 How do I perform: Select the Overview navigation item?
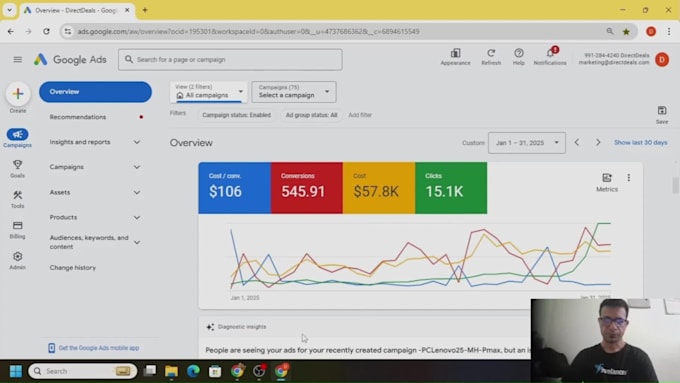[95, 92]
